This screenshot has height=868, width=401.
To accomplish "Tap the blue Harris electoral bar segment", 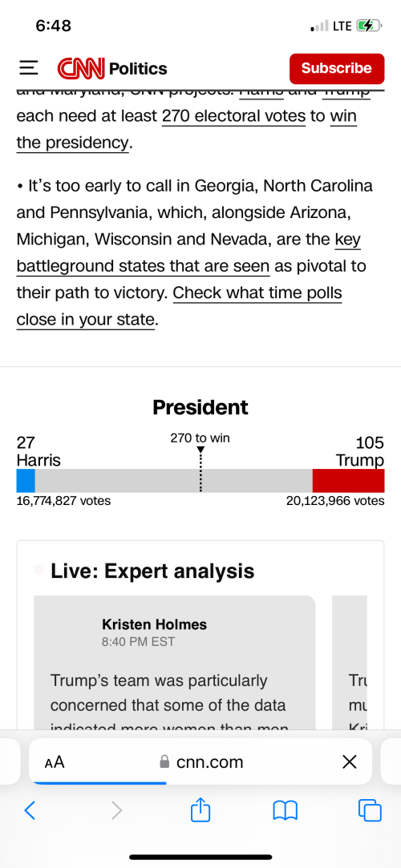I will pyautogui.click(x=26, y=481).
